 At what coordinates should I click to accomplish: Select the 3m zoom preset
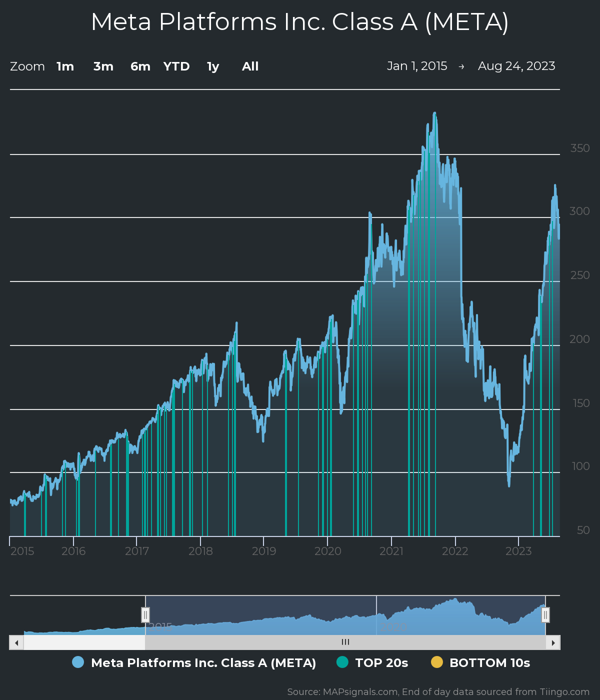tap(103, 66)
